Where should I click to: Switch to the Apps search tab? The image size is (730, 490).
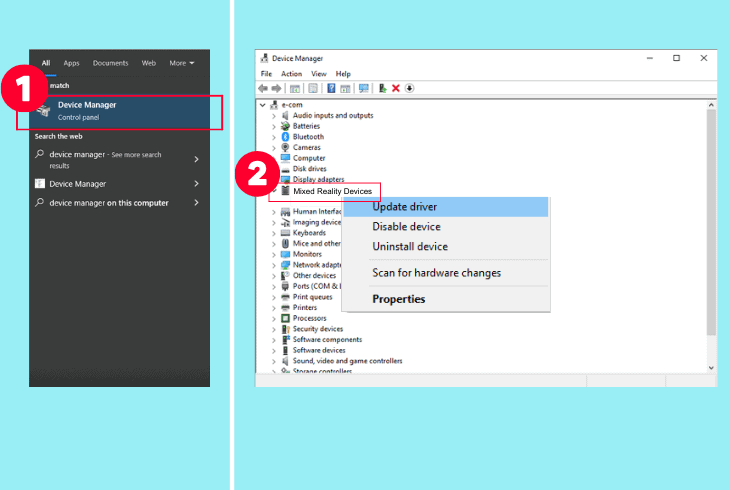click(x=71, y=63)
